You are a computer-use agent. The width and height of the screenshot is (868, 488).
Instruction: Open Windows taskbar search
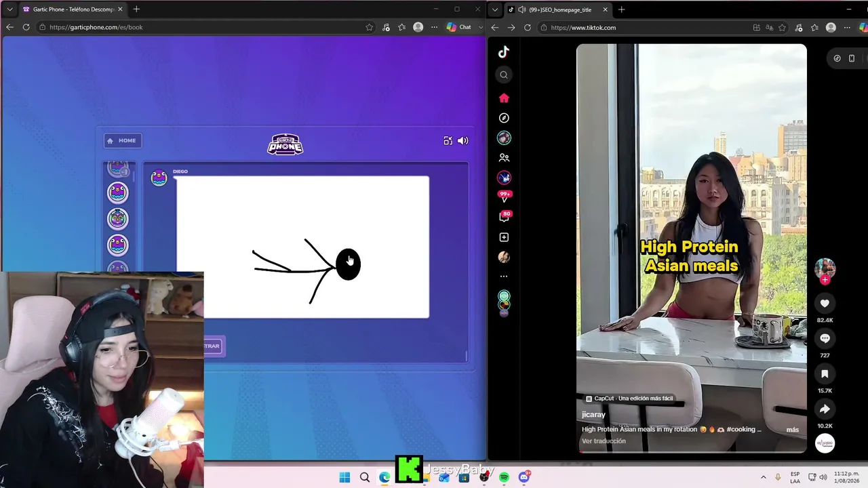(365, 477)
